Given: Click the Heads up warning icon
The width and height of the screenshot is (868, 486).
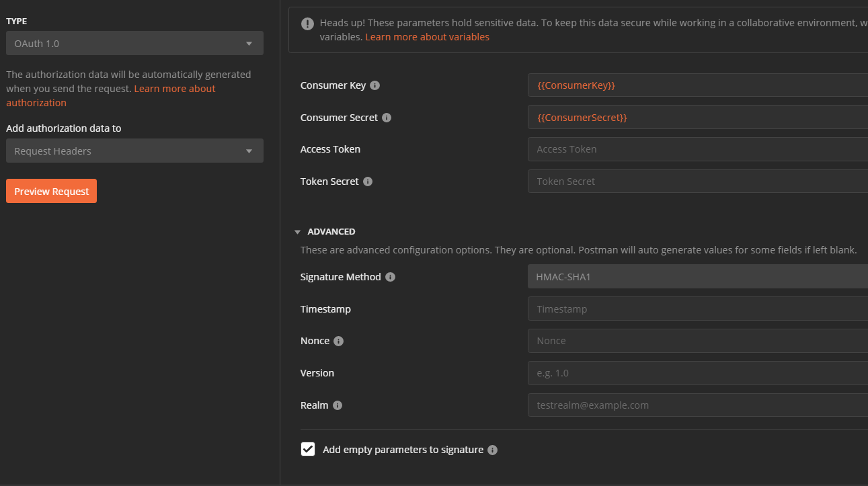Looking at the screenshot, I should 307,24.
